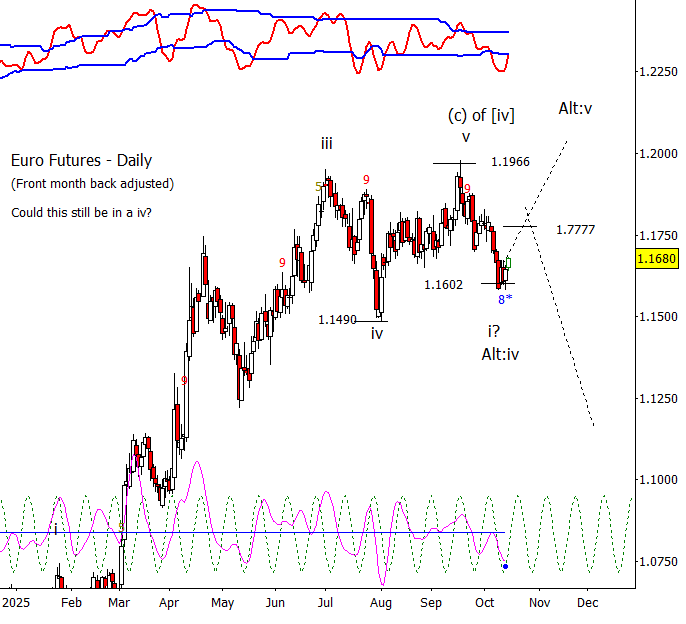Click the 1.7777 resistance level label
This screenshot has width=686, height=624.
575,230
